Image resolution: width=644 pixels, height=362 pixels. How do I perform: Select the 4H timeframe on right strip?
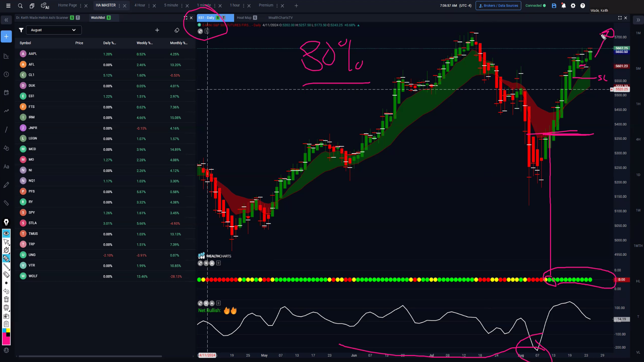click(x=638, y=139)
